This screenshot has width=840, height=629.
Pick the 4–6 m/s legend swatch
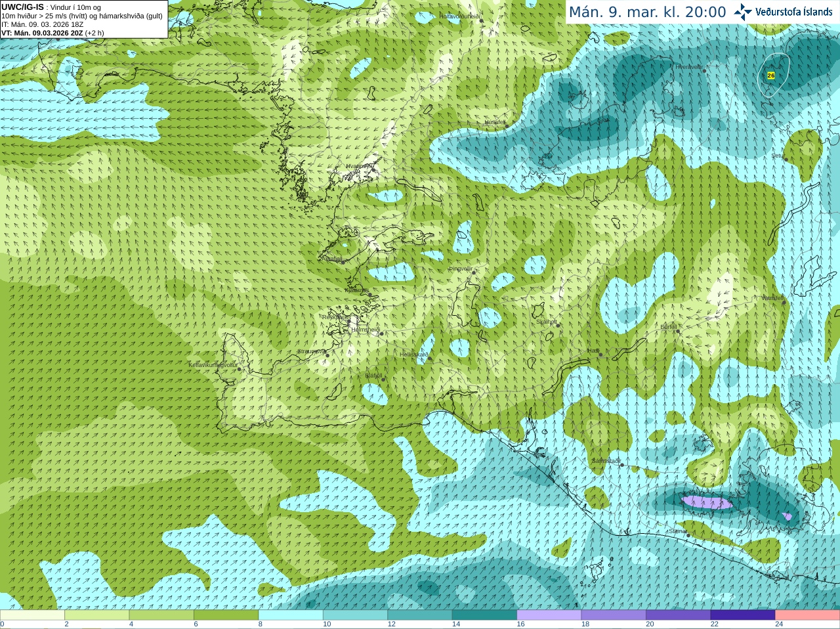point(161,615)
